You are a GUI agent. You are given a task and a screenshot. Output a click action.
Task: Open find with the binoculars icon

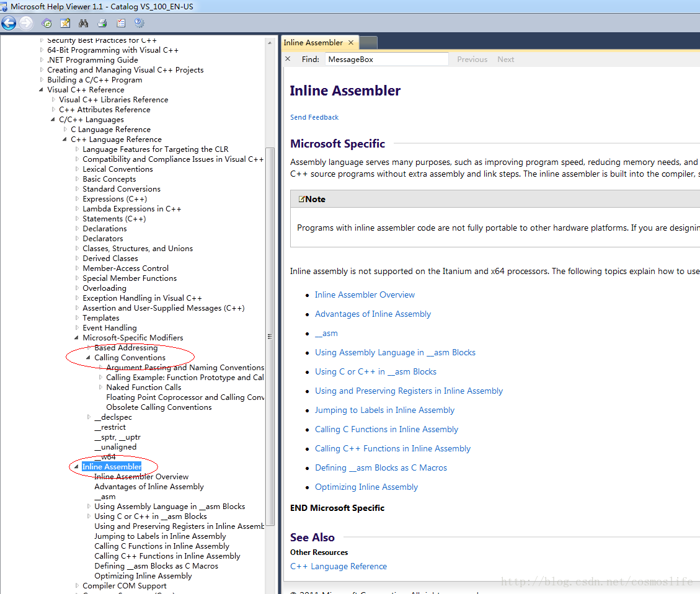click(84, 23)
